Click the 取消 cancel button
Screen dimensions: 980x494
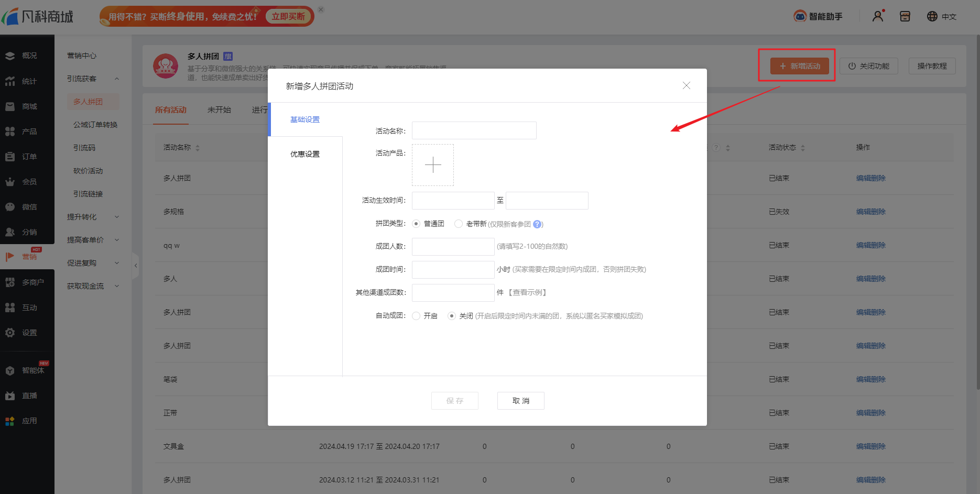click(x=520, y=401)
